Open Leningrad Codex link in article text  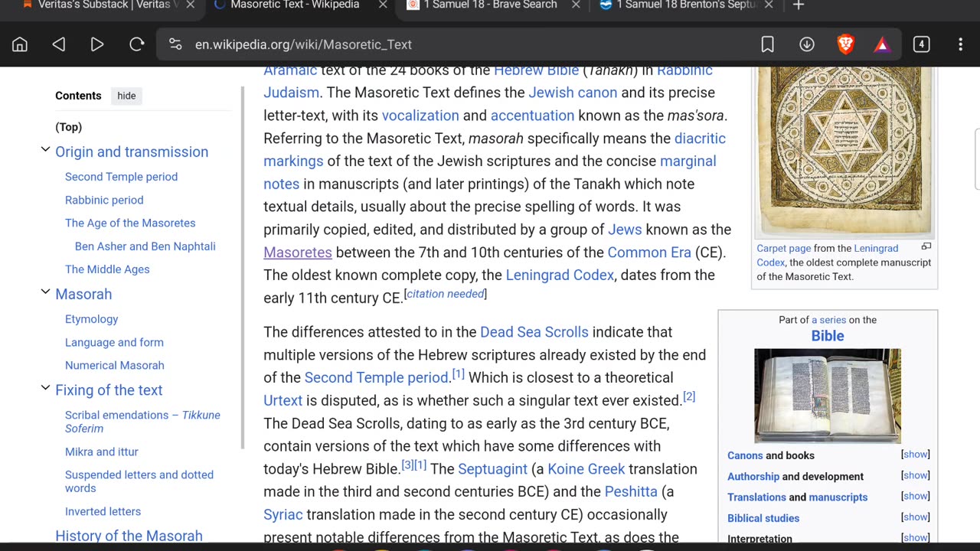click(560, 275)
